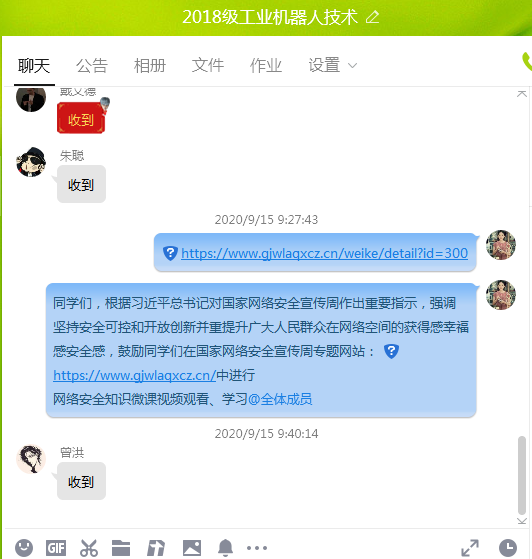Expand input box with diagonal arrows icon
Screen dimensions: 532x559
click(x=470, y=548)
